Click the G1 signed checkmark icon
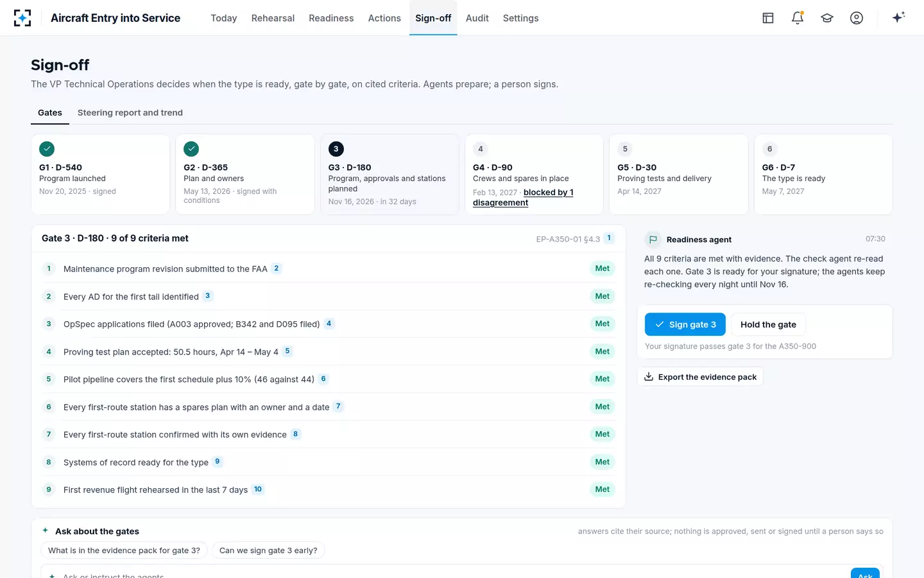This screenshot has width=924, height=578. [47, 149]
